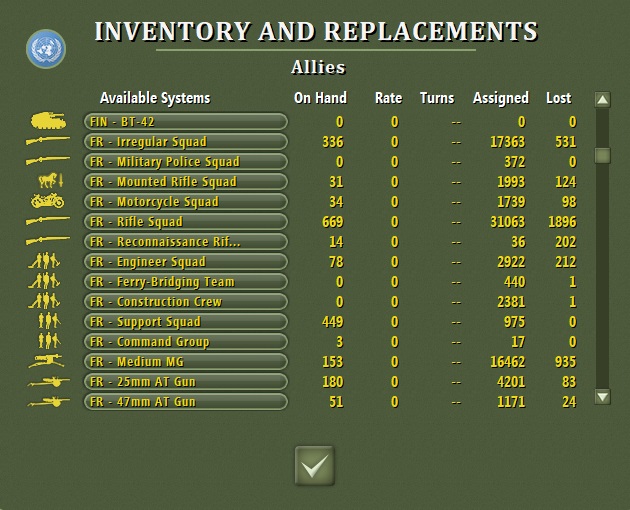Click On Hand value 449 for Support Squad
Viewport: 630px width, 510px height.
point(333,322)
